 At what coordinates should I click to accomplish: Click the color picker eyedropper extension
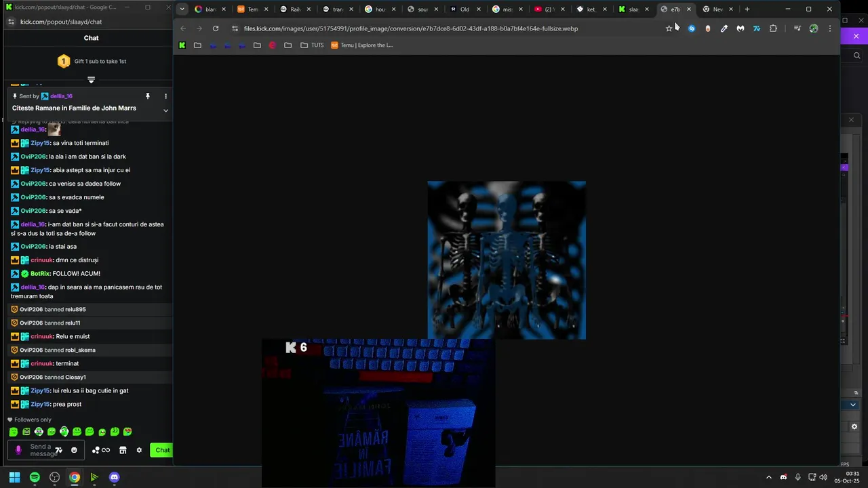click(724, 28)
